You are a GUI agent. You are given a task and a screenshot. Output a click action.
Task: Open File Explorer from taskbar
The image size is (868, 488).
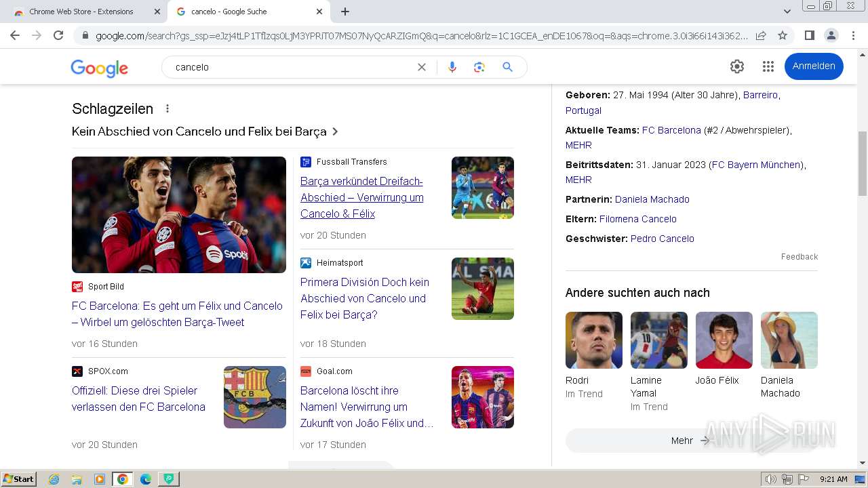[77, 479]
